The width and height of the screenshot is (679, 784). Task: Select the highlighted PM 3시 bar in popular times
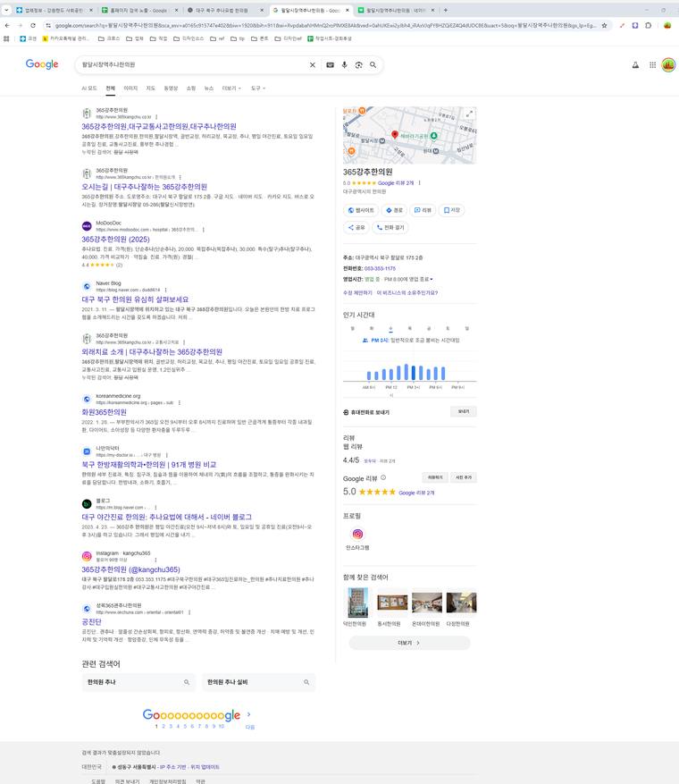click(413, 373)
